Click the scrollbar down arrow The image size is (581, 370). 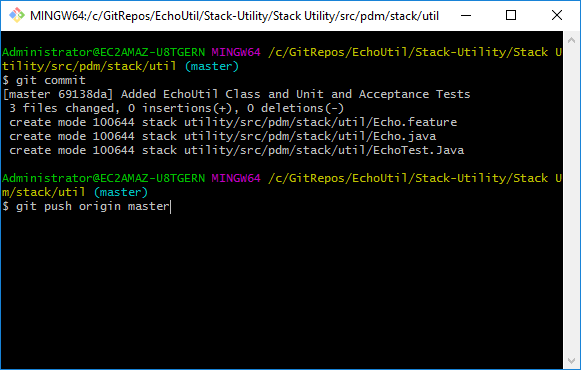(571, 360)
